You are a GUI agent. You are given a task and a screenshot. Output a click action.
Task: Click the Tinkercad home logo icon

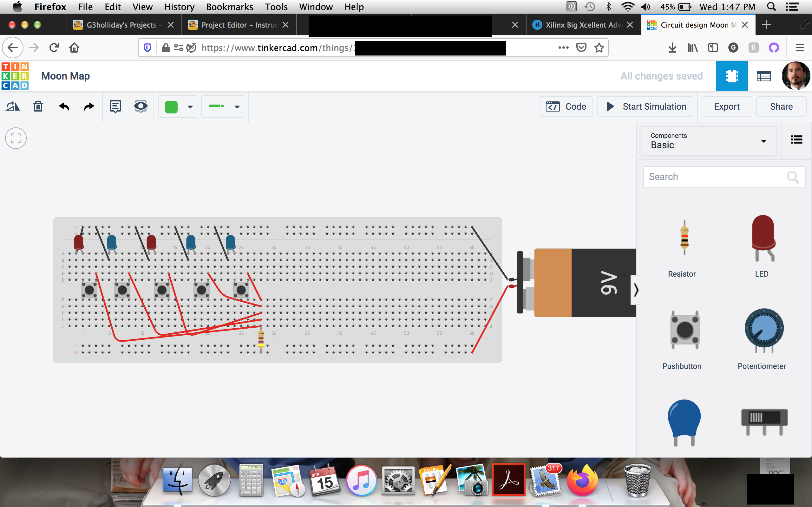[15, 76]
